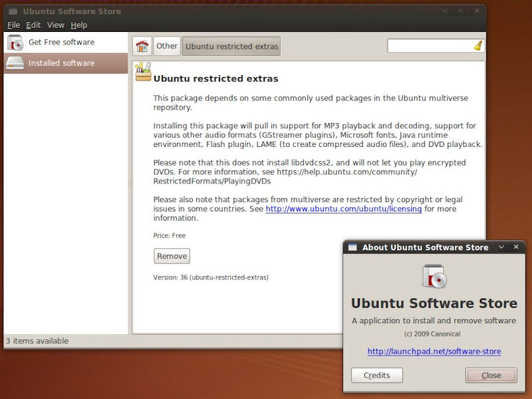The height and width of the screenshot is (399, 532).
Task: Click the Software Store logo in About dialog
Action: tap(434, 276)
